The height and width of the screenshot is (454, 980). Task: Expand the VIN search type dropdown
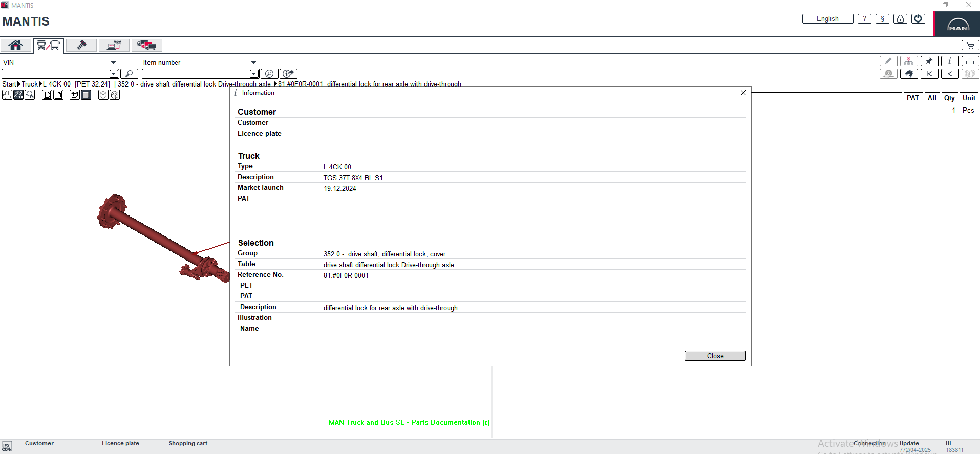pyautogui.click(x=113, y=62)
